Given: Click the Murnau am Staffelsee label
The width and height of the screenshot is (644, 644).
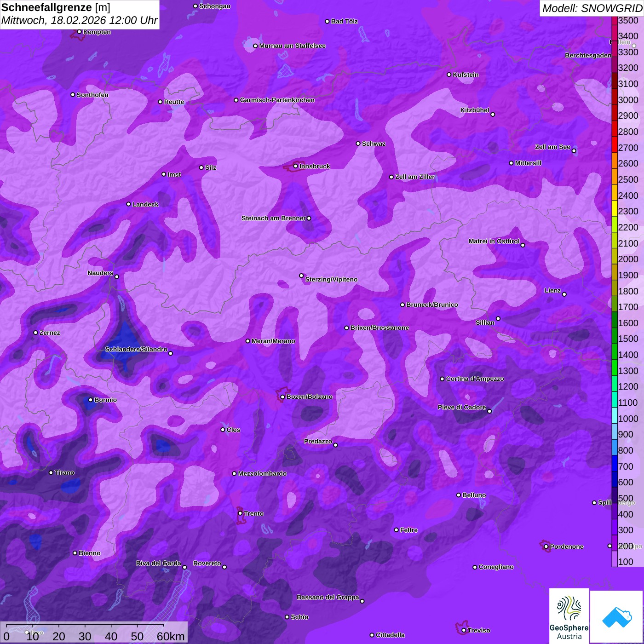Looking at the screenshot, I should pos(293,46).
